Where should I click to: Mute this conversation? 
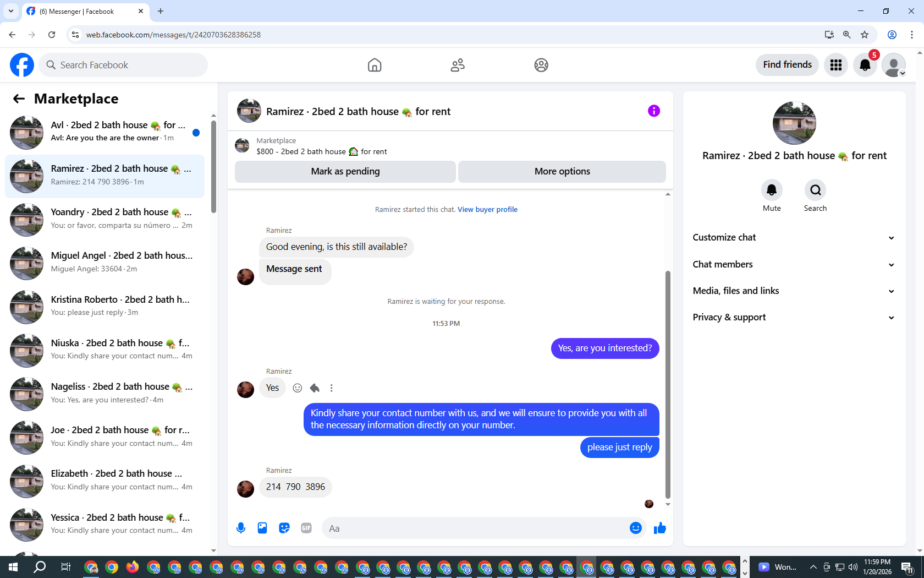pyautogui.click(x=772, y=190)
